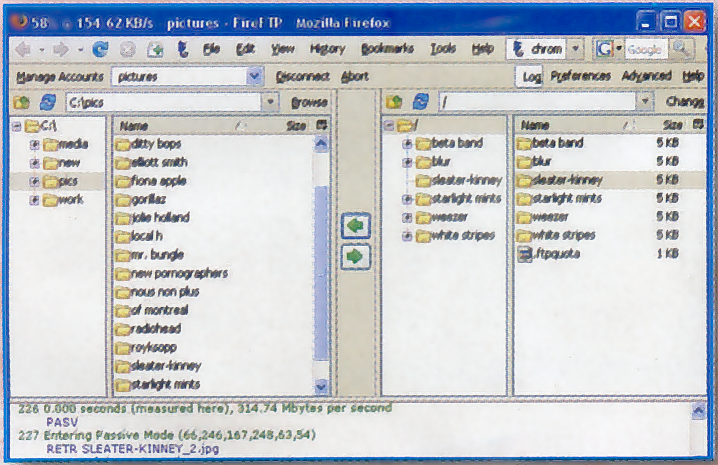Expand the new folder in local tree
The width and height of the screenshot is (718, 465).
34,163
